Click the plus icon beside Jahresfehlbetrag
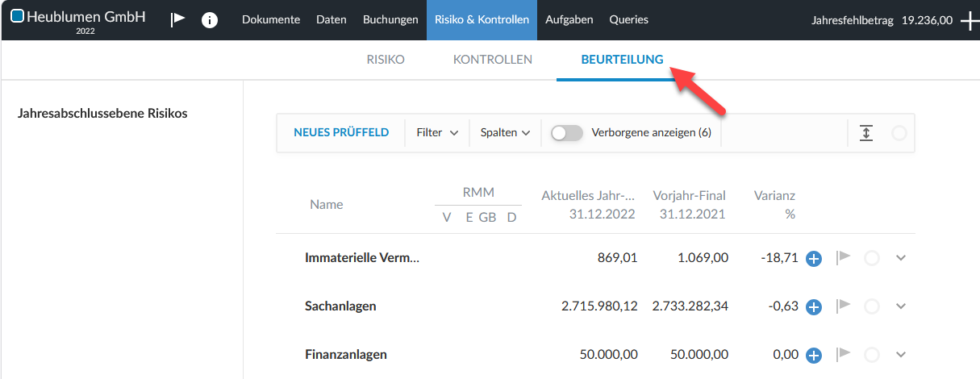The image size is (980, 379). point(970,22)
